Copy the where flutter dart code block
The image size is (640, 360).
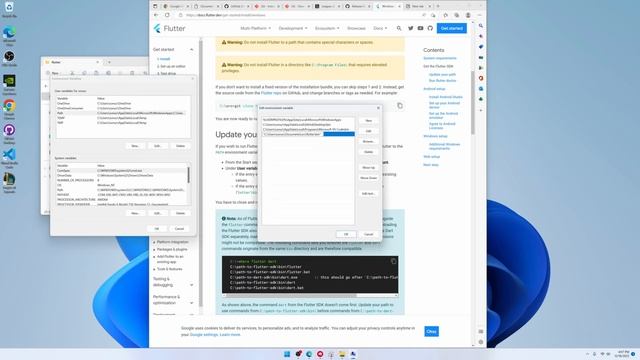(393, 261)
